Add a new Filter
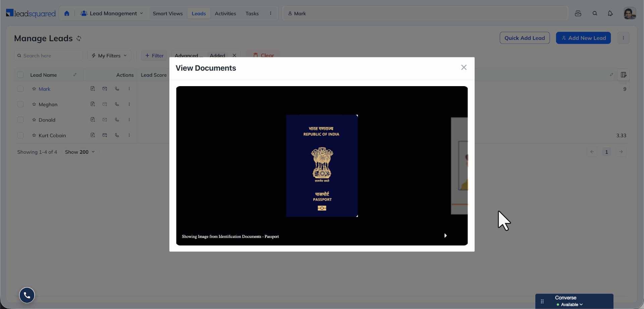The image size is (644, 309). click(x=154, y=56)
